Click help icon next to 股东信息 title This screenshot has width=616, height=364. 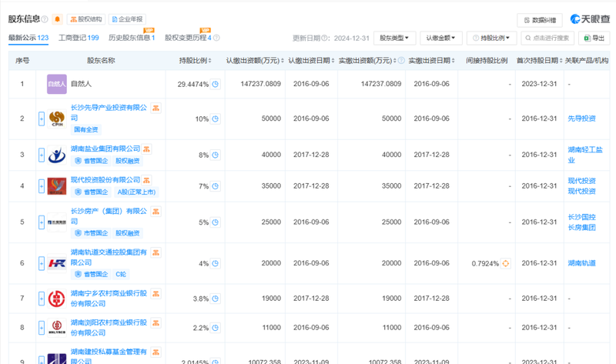(45, 18)
